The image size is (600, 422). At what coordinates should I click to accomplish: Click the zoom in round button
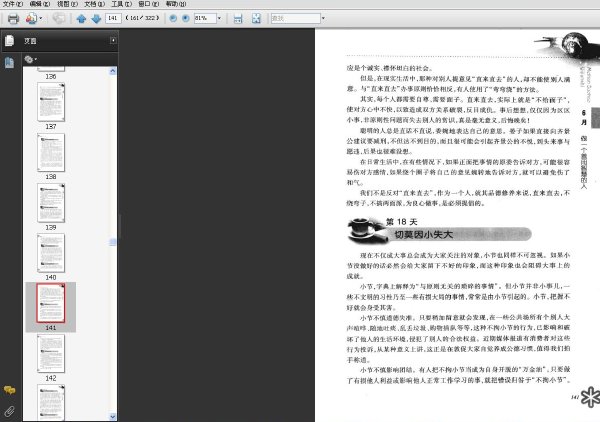coord(186,18)
